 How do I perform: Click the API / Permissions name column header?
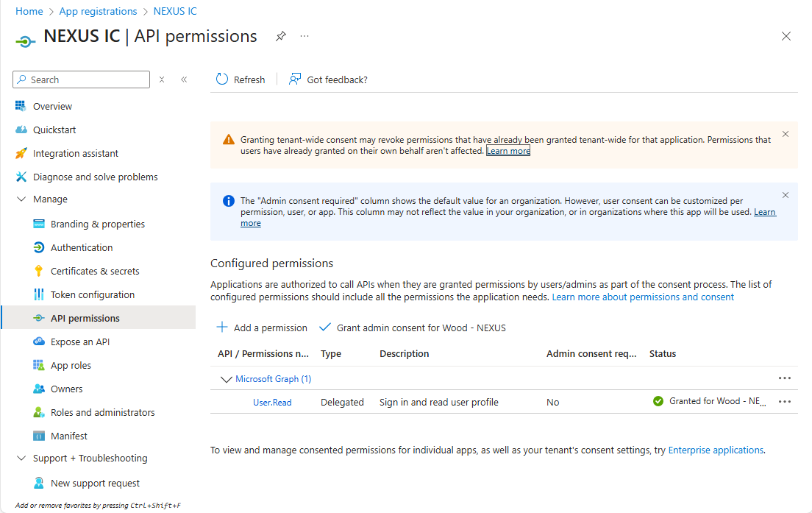(x=263, y=353)
